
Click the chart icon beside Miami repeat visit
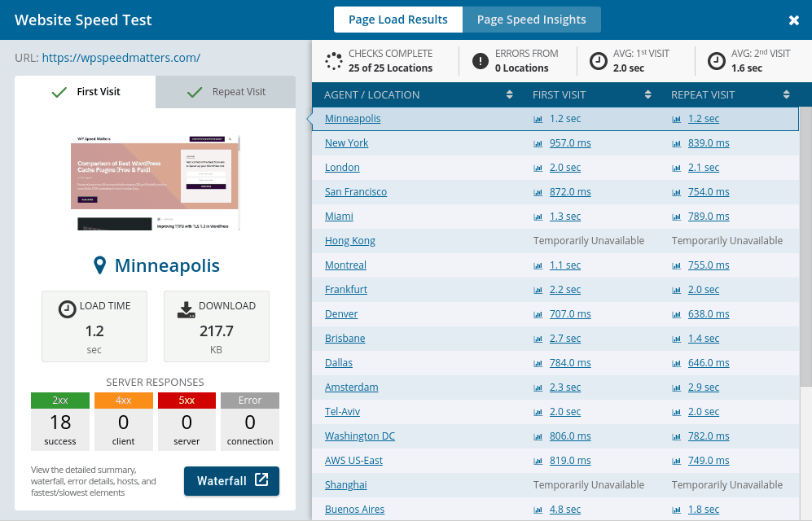pos(676,217)
